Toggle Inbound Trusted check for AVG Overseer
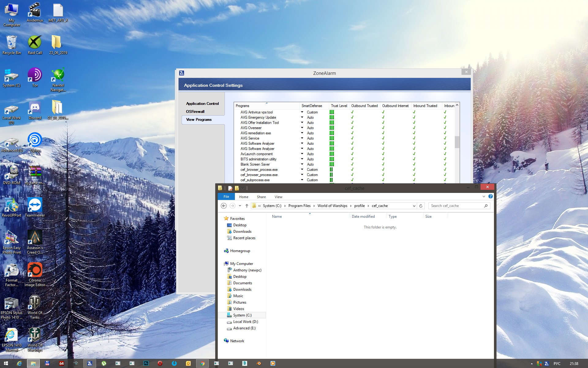The height and width of the screenshot is (368, 588). [x=414, y=128]
